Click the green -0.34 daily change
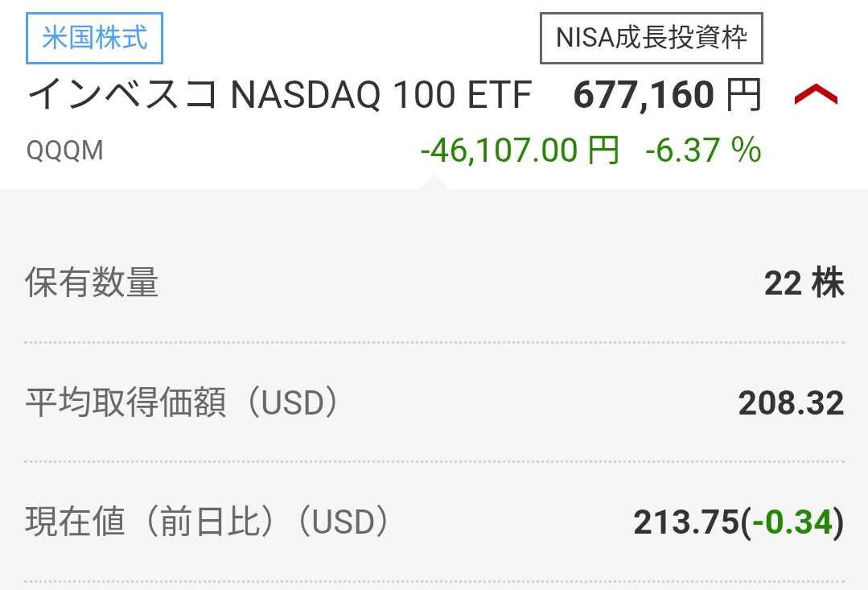The height and width of the screenshot is (590, 868). (792, 522)
